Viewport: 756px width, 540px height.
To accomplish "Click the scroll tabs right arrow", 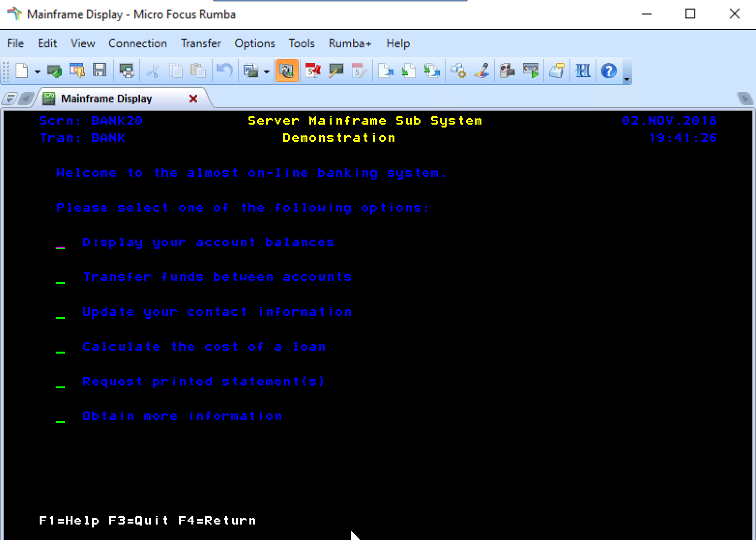I will click(745, 99).
